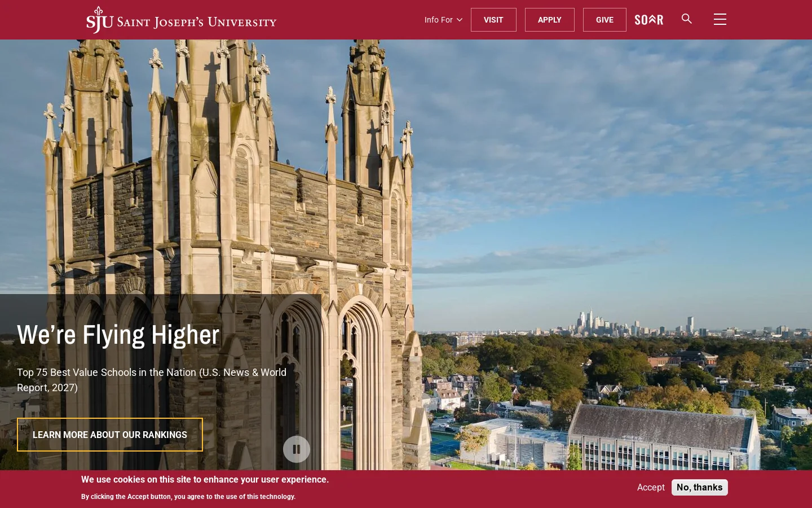Screen dimensions: 812x508
Task: Expand the Info For dropdown
Action: click(443, 20)
